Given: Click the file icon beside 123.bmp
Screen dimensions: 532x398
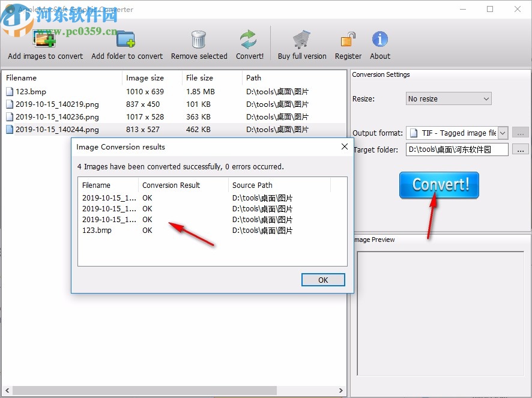Looking at the screenshot, I should pos(9,91).
